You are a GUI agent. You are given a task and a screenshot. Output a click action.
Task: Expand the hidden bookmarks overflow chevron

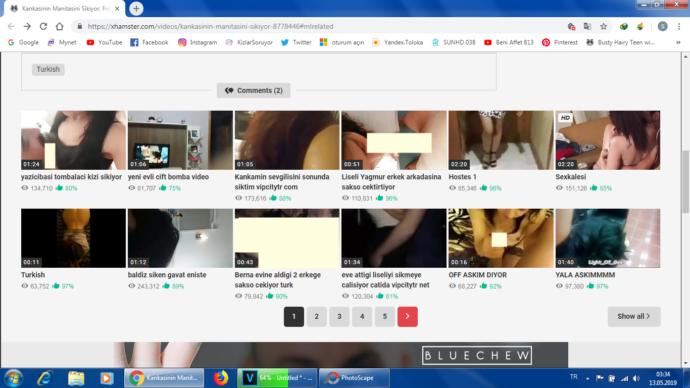pyautogui.click(x=678, y=43)
